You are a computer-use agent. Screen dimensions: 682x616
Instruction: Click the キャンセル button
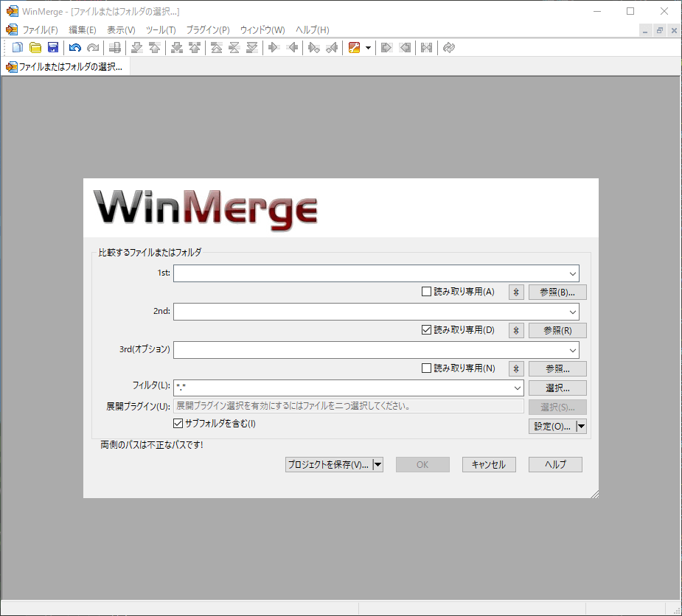(x=489, y=465)
